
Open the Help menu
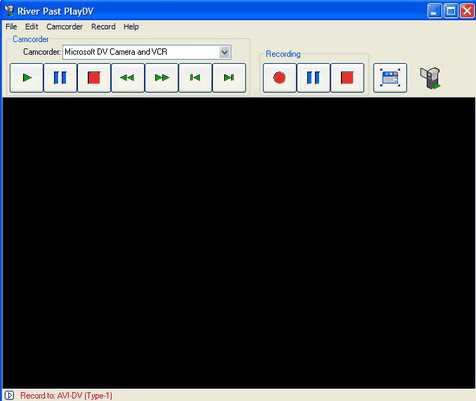click(131, 27)
